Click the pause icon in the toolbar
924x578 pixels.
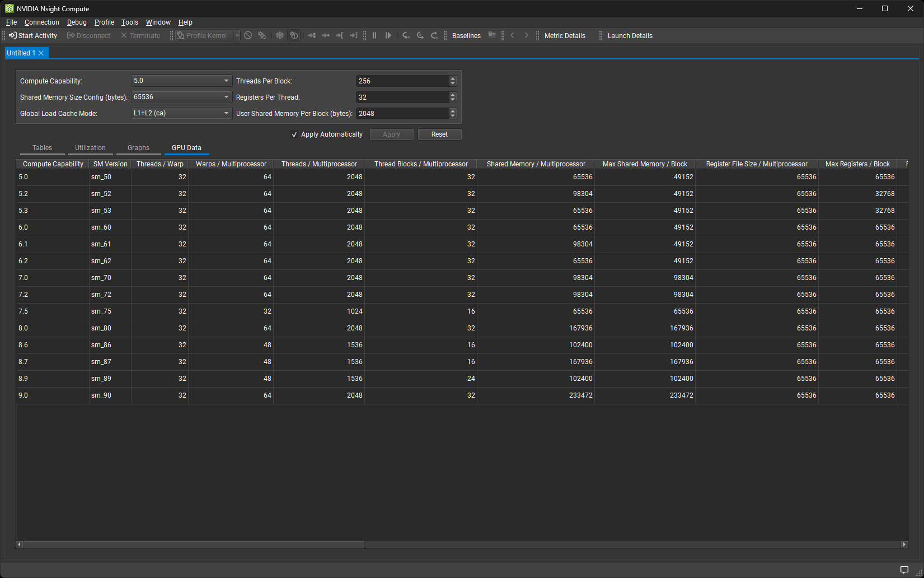(x=374, y=35)
